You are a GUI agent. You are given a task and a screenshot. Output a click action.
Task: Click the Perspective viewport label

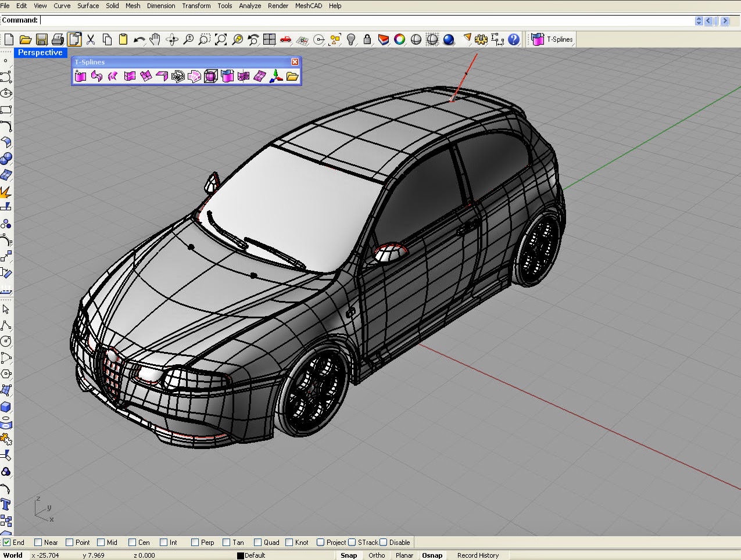(x=40, y=52)
